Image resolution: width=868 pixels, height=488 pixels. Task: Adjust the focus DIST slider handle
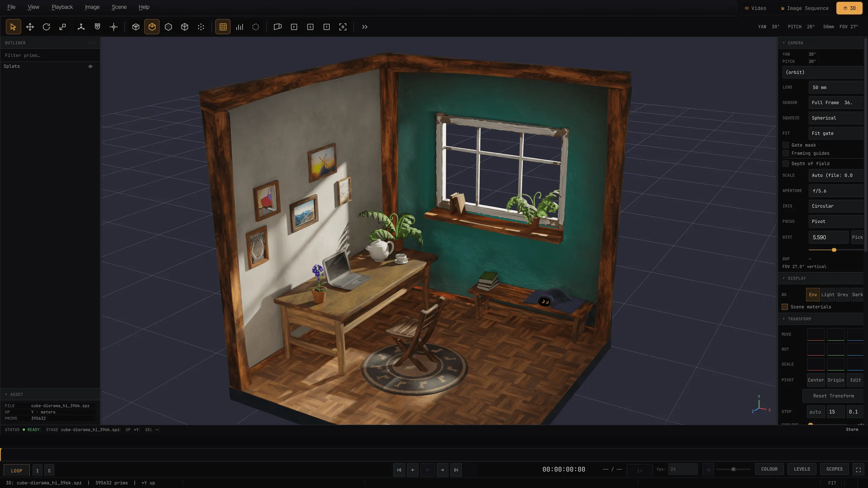click(834, 250)
